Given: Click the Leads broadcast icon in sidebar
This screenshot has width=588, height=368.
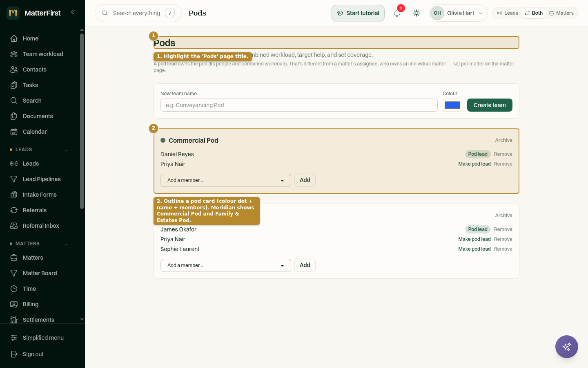Looking at the screenshot, I should [14, 164].
